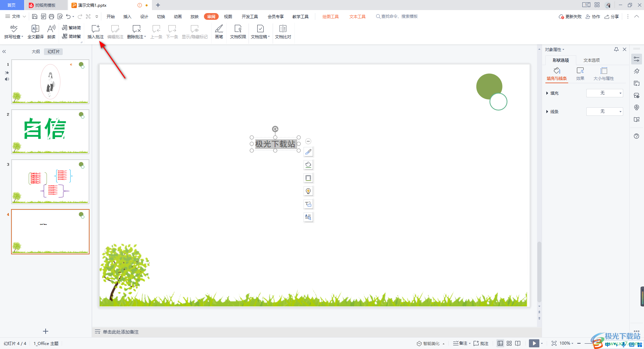Click the 分享 share button

[x=612, y=16]
